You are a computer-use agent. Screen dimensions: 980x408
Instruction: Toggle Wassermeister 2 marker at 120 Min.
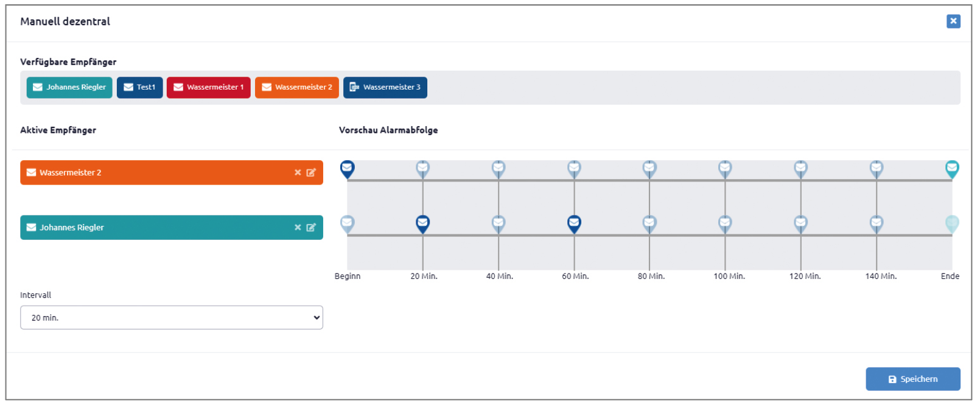pyautogui.click(x=801, y=169)
